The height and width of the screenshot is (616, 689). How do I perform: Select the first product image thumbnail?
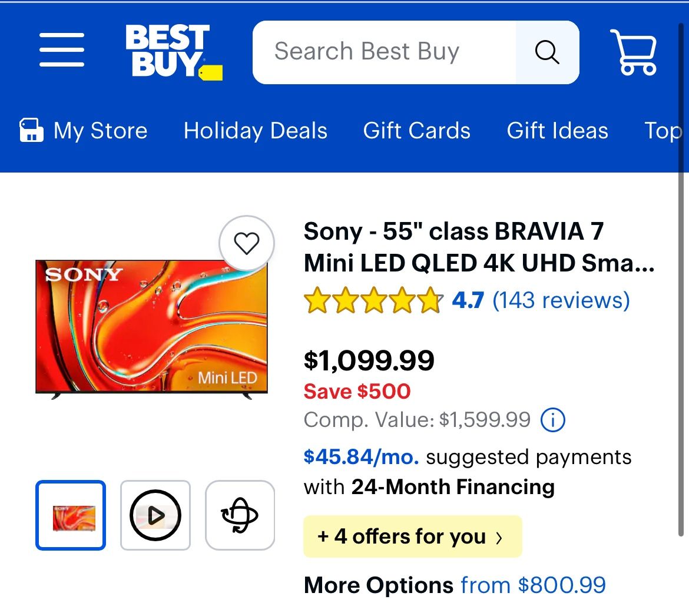point(70,515)
